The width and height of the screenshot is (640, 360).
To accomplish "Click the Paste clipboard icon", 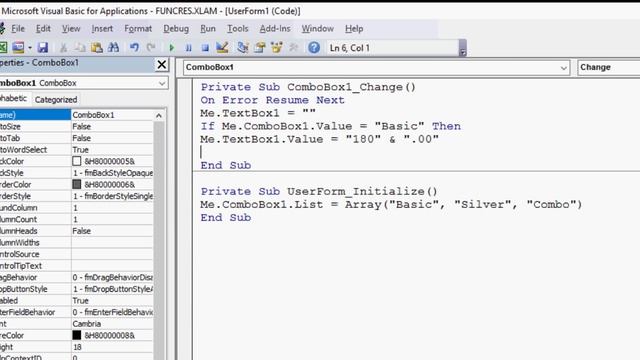I will 97,48.
